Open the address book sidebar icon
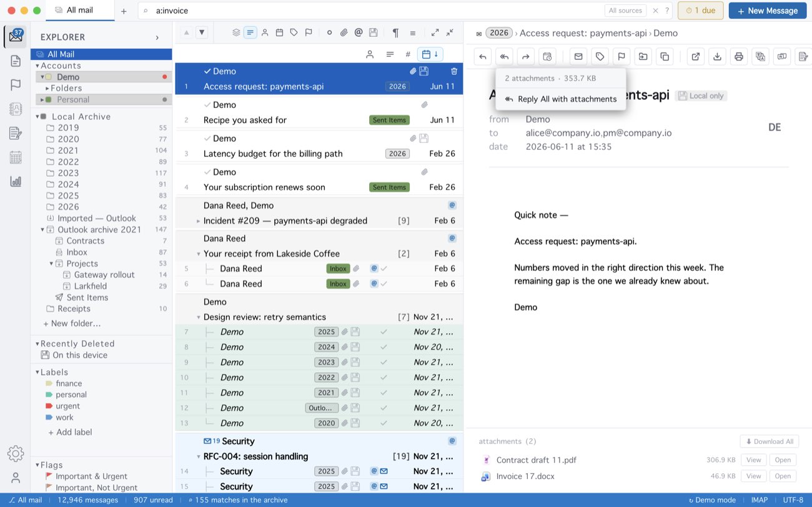812x507 pixels. click(x=16, y=109)
